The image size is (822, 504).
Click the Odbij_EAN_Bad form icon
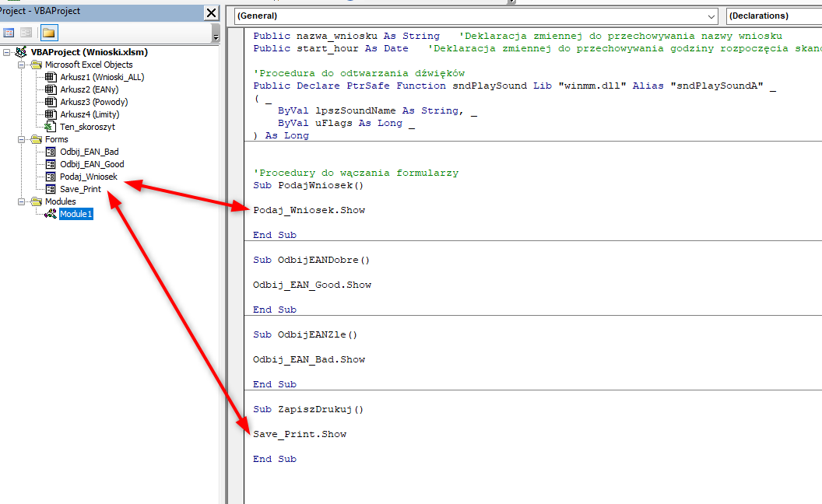[51, 152]
